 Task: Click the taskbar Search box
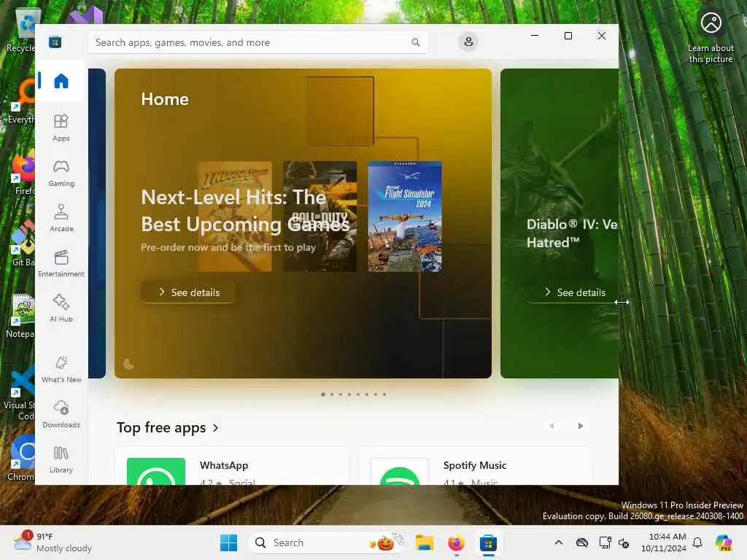pos(326,542)
